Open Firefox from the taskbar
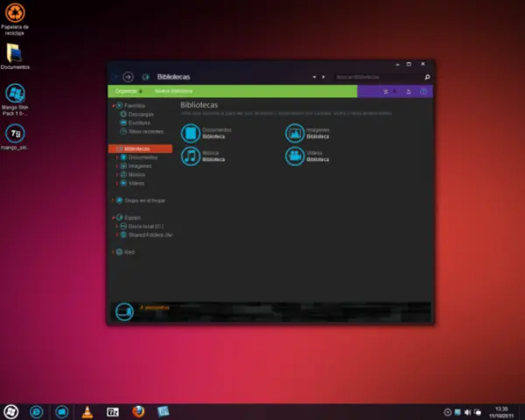This screenshot has height=420, width=525. click(138, 411)
